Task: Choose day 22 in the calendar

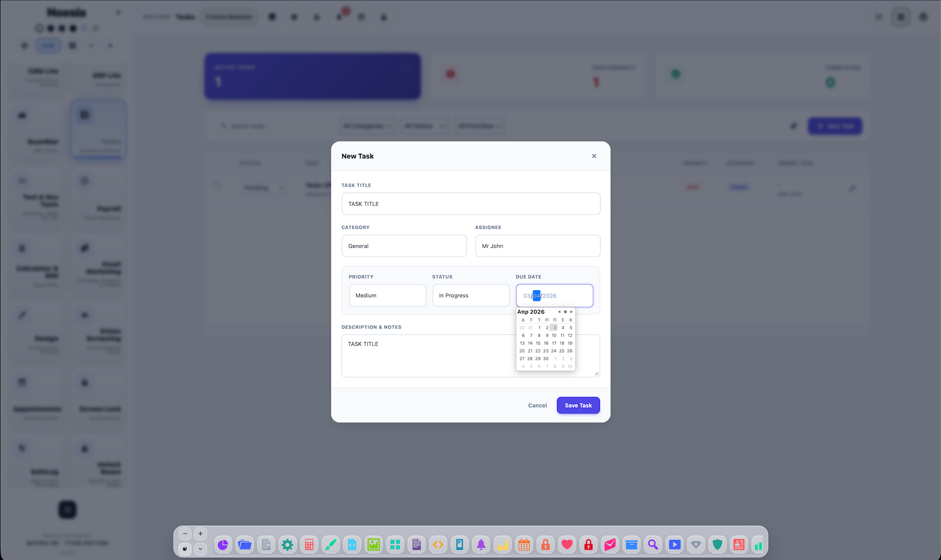Action: (538, 351)
